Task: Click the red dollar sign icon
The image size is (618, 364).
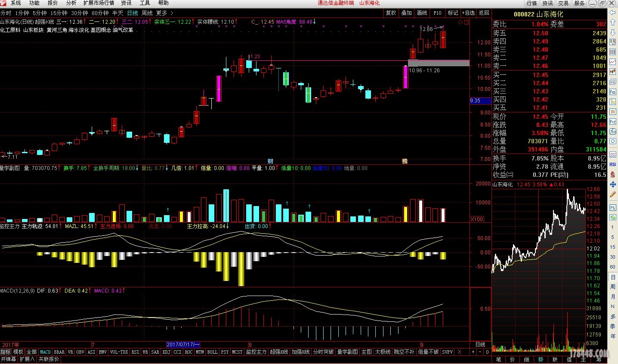Action: pos(613,174)
